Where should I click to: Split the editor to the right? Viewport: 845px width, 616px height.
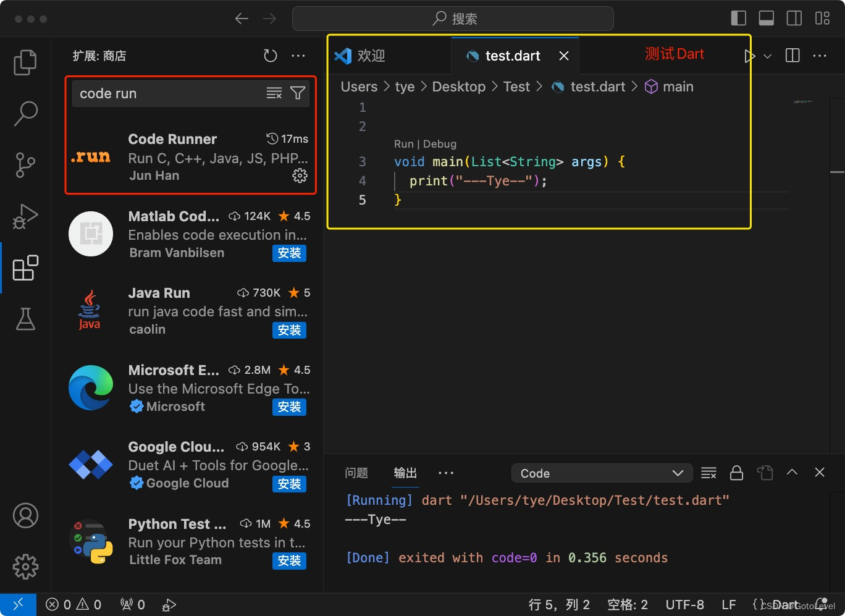tap(792, 56)
